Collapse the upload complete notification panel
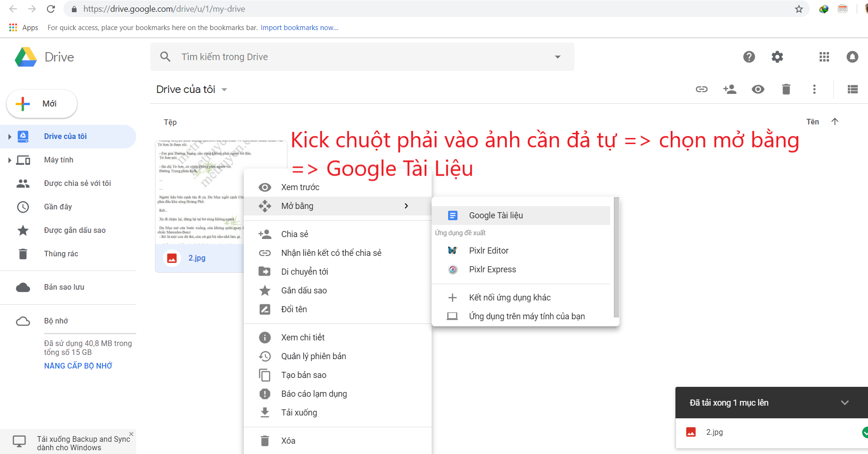 click(x=845, y=403)
